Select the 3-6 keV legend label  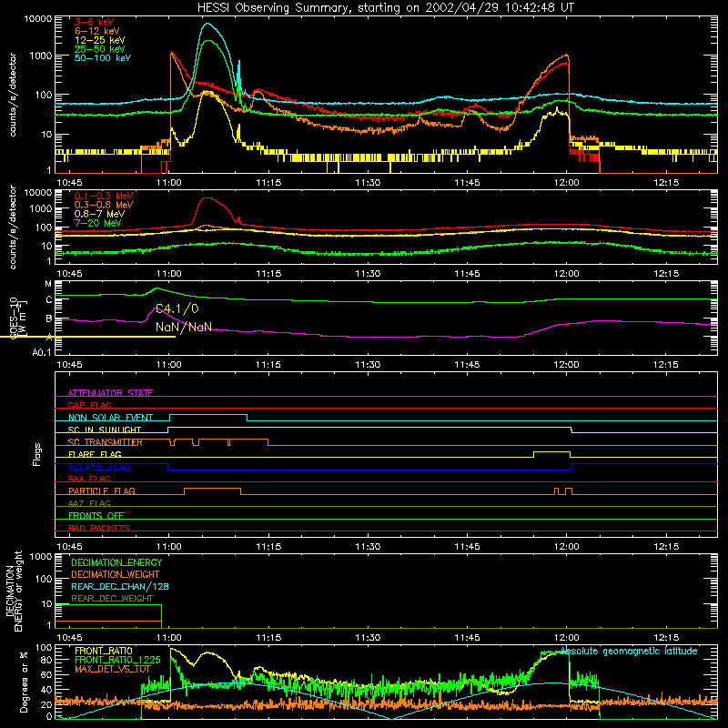tap(95, 22)
